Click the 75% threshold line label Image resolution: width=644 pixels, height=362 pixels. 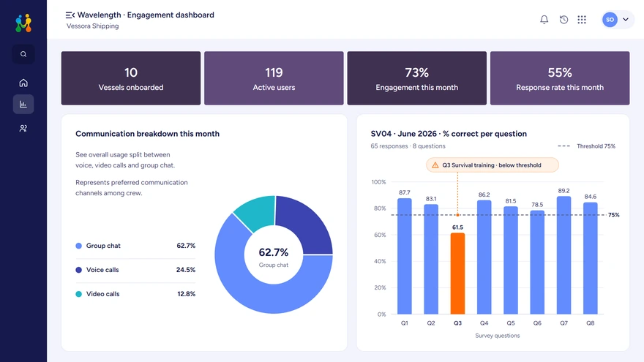pyautogui.click(x=613, y=215)
